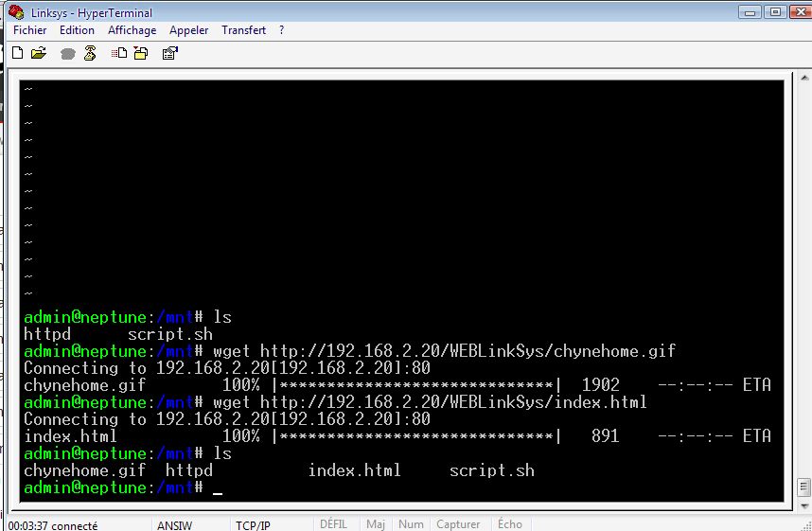
Task: Open the Appeler menu
Action: [188, 30]
